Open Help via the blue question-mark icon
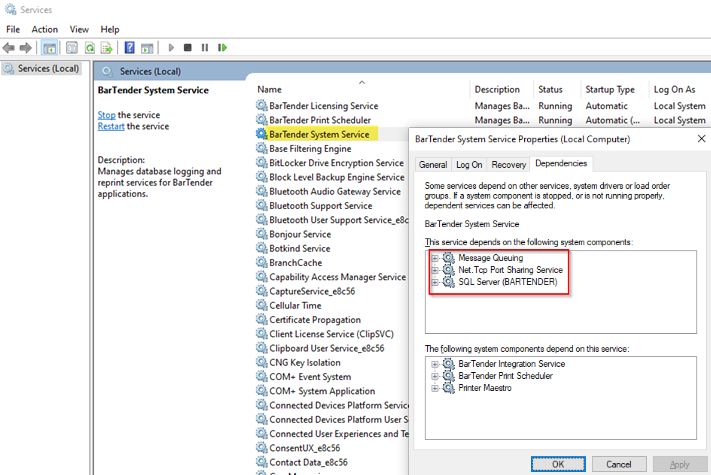Screen dimensions: 711x475 129,47
